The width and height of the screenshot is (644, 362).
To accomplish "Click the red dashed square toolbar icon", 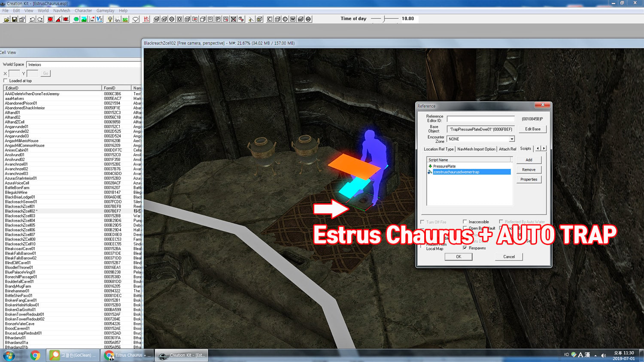I will click(50, 19).
